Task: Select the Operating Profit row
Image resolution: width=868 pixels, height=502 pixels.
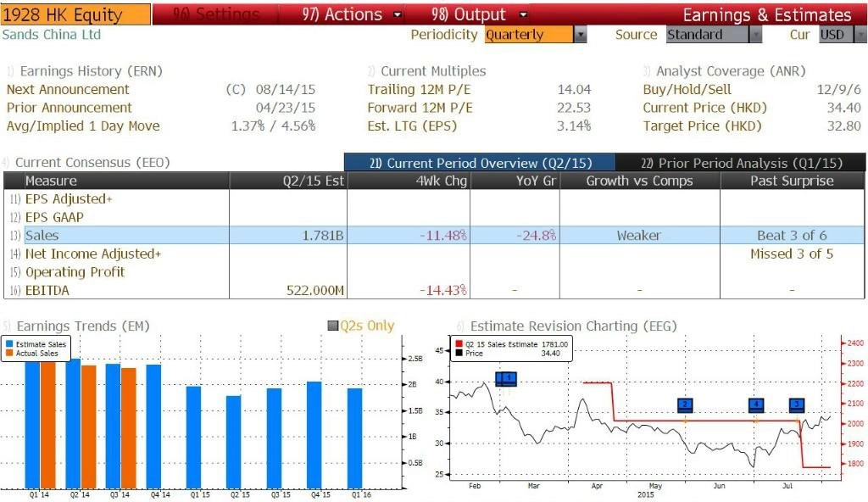Action: pos(434,272)
